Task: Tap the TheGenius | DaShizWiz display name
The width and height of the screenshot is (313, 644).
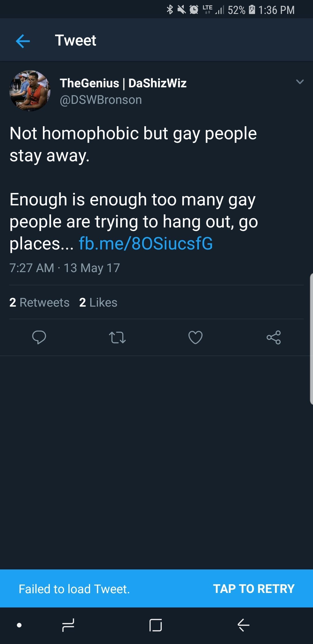Action: [x=123, y=83]
